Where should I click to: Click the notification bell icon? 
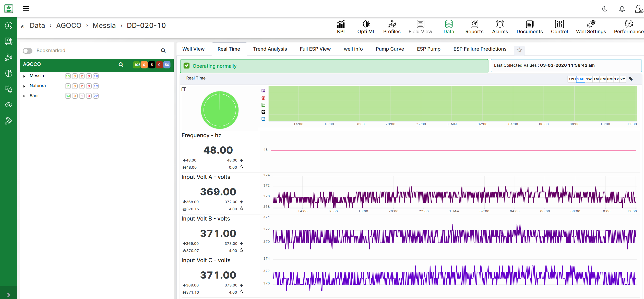pos(622,9)
